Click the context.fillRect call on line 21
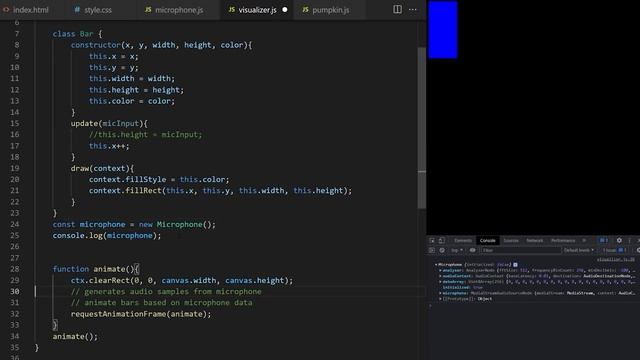The width and height of the screenshot is (640, 360). pyautogui.click(x=220, y=191)
